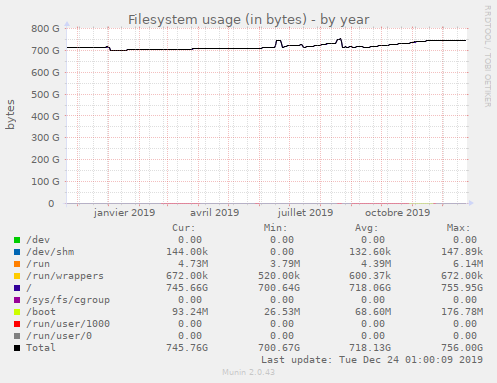Click the 'Avg:' column header
Screen dimensions: 497x383
[367, 228]
